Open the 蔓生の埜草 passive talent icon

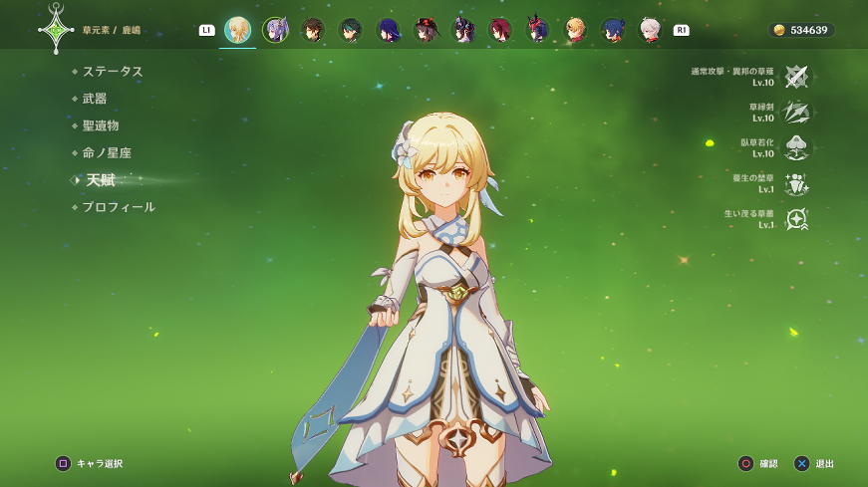(796, 183)
